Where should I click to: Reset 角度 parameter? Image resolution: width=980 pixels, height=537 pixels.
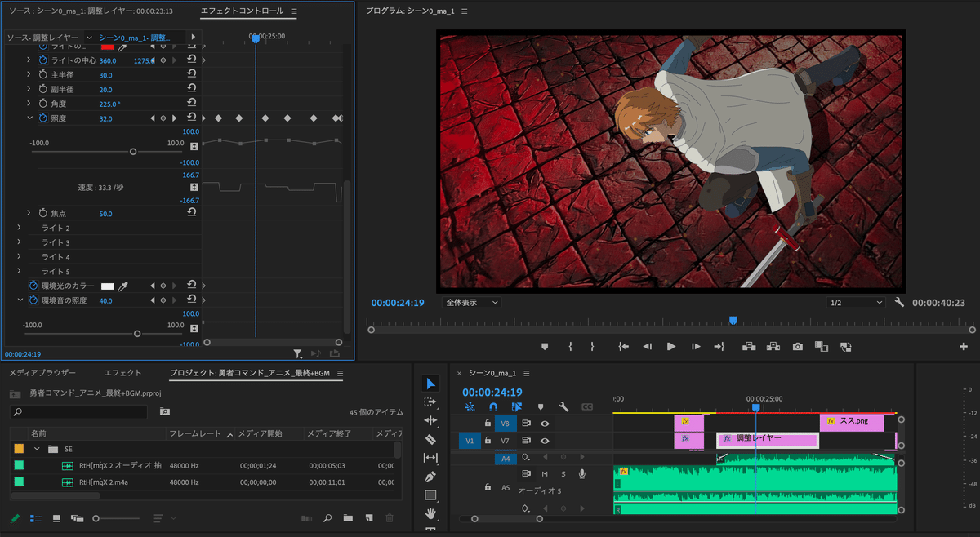point(191,104)
